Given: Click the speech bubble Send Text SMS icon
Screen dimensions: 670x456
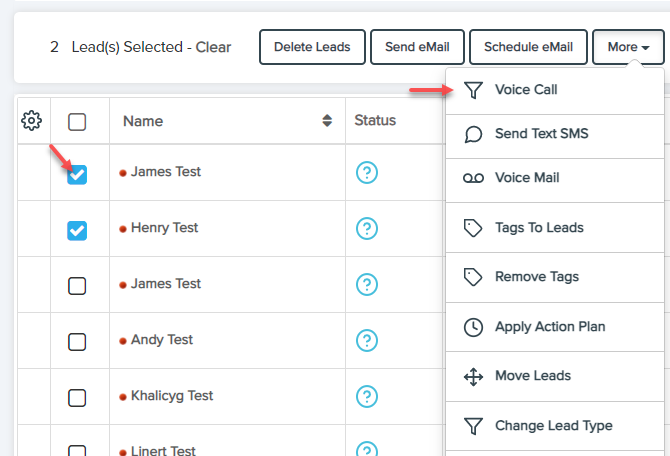Looking at the screenshot, I should click(x=474, y=134).
